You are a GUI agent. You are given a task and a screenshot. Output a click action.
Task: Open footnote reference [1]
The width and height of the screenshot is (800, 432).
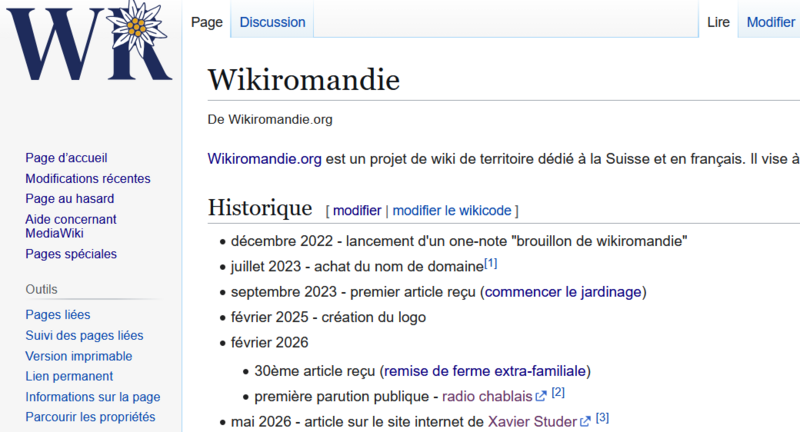click(x=490, y=264)
